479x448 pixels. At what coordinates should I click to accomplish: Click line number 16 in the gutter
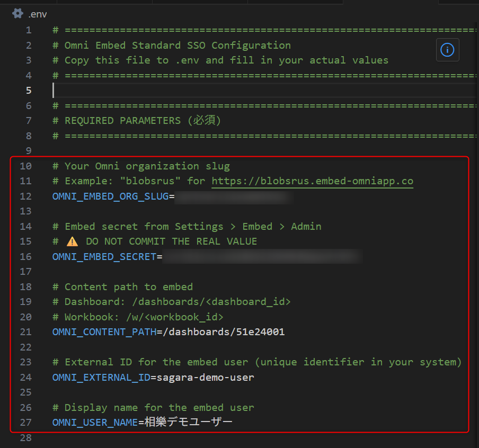(x=25, y=257)
